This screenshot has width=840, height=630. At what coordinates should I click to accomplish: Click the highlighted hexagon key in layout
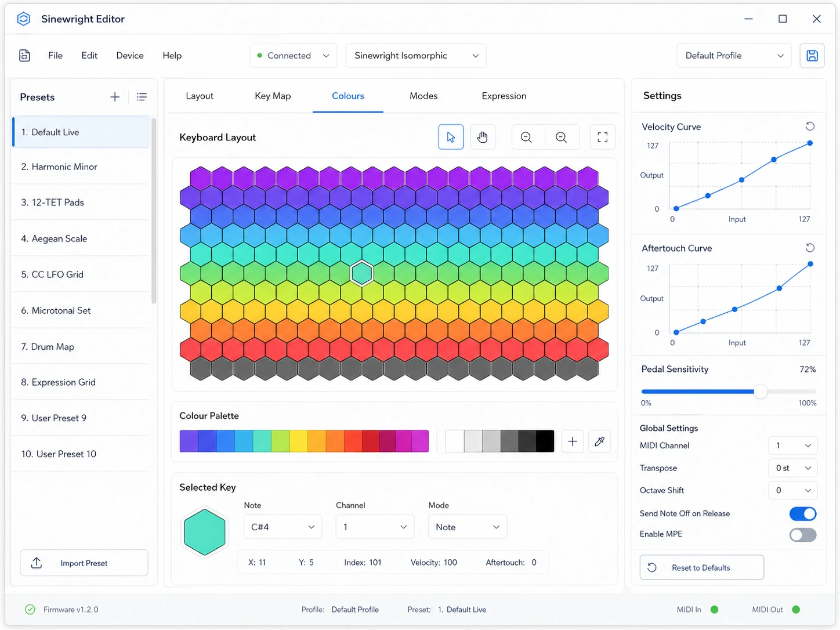[362, 273]
